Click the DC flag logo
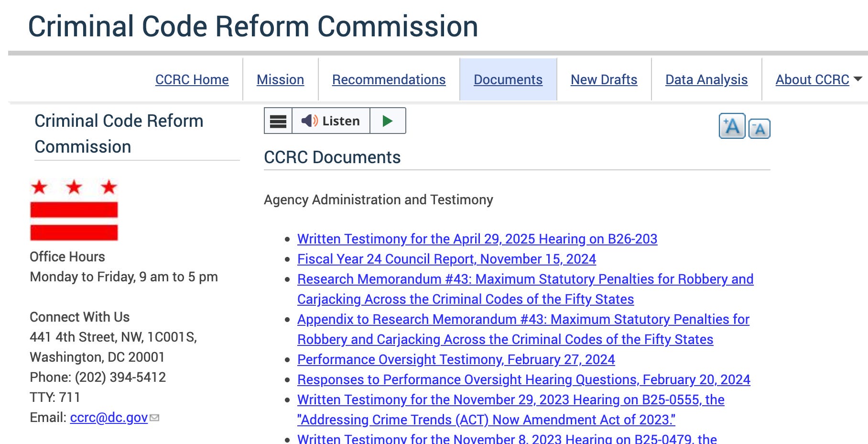 [x=74, y=210]
